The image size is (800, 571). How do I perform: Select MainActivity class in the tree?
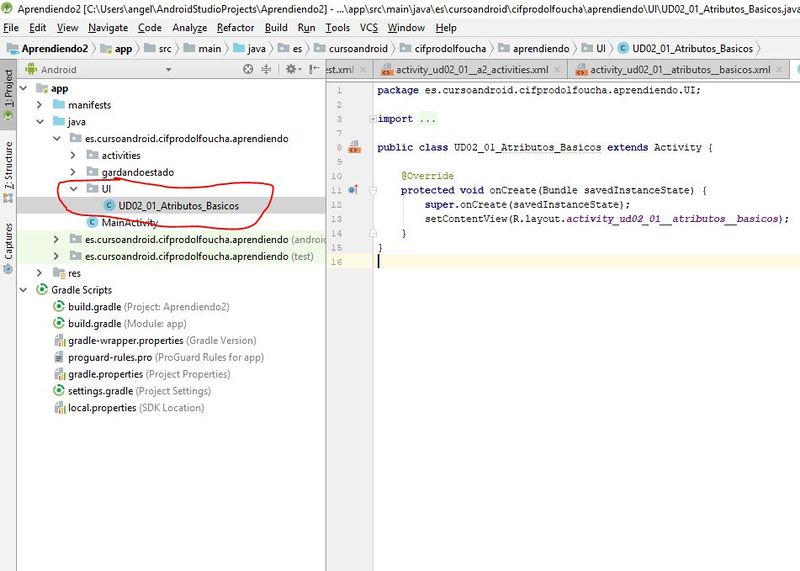130,222
